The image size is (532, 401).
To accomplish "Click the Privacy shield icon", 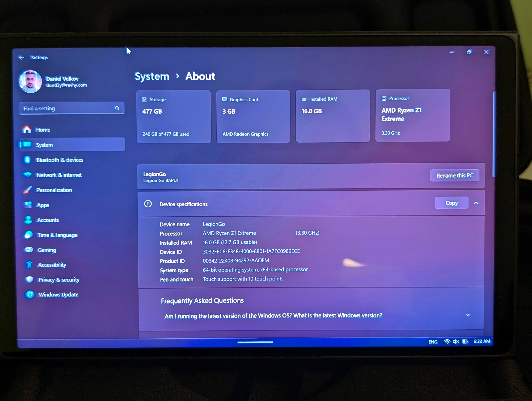I will coord(30,279).
